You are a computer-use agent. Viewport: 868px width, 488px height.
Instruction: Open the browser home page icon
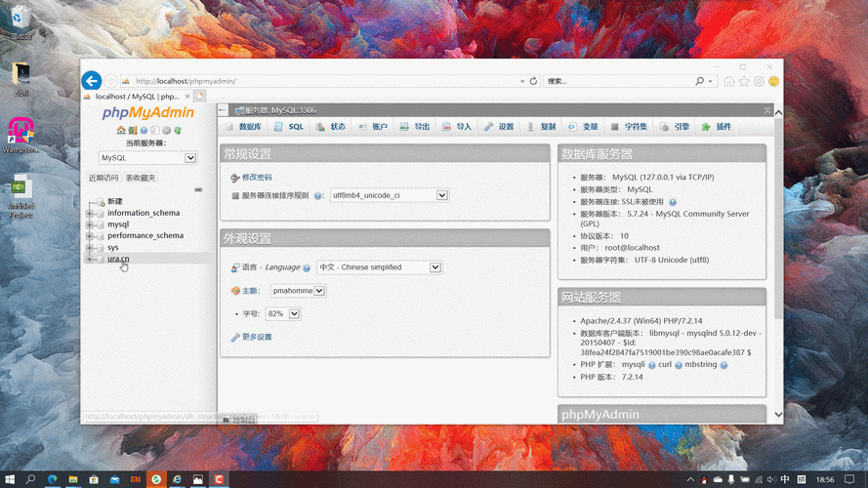(x=728, y=81)
